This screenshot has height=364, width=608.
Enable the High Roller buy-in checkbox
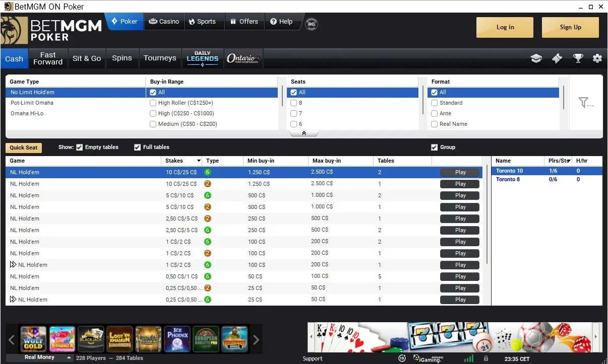pyautogui.click(x=153, y=103)
